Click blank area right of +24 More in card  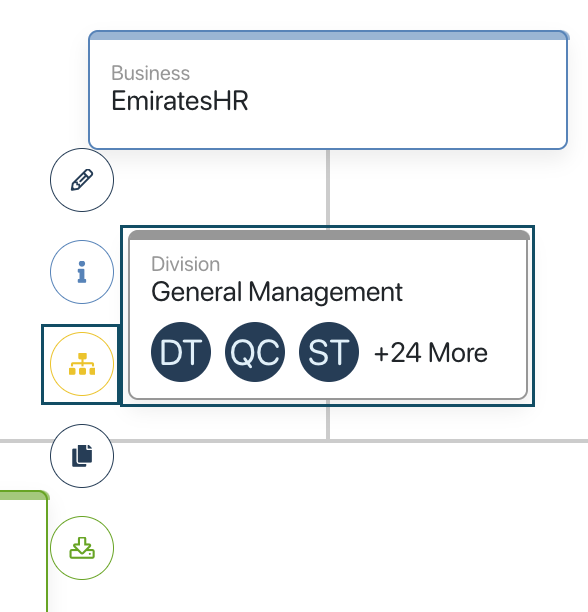click(x=507, y=353)
